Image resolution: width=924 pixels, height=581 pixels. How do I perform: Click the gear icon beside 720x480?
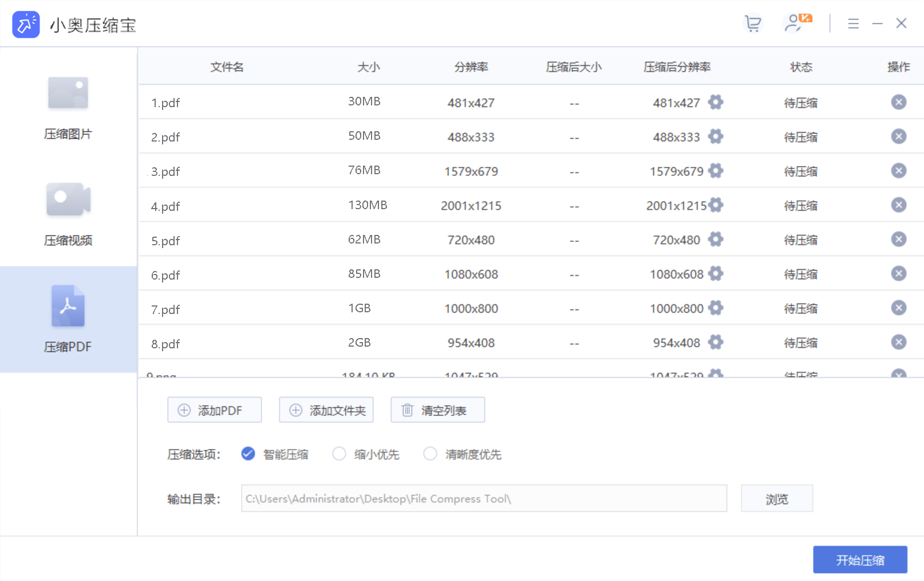(716, 240)
